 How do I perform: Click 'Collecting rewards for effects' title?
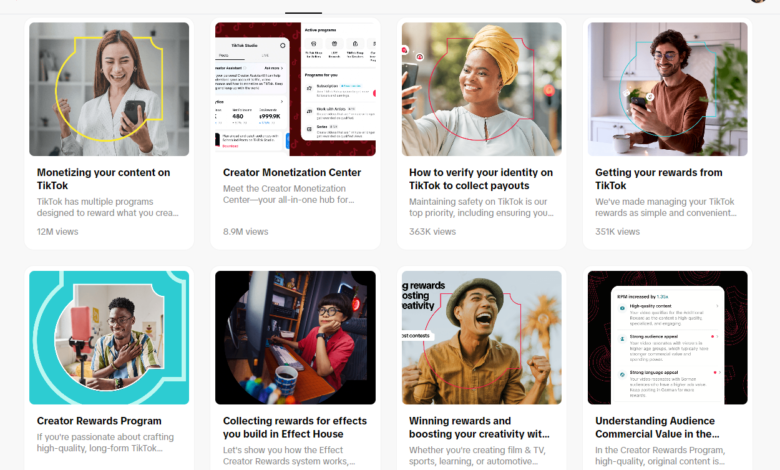(294, 427)
